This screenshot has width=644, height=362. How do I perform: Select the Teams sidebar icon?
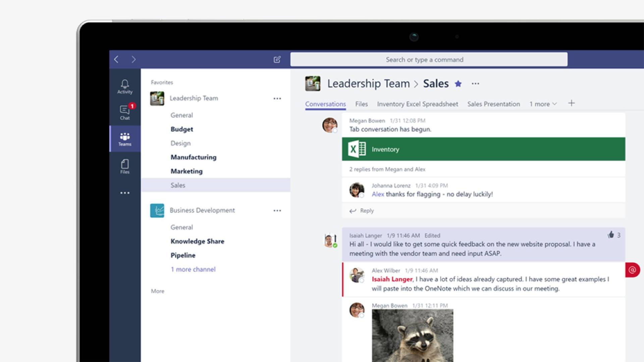pyautogui.click(x=125, y=139)
